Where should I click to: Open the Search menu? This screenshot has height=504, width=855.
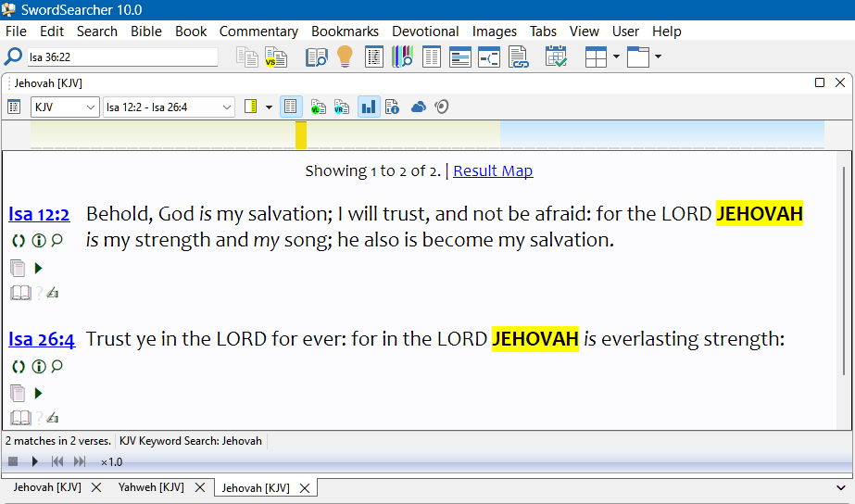click(x=97, y=31)
